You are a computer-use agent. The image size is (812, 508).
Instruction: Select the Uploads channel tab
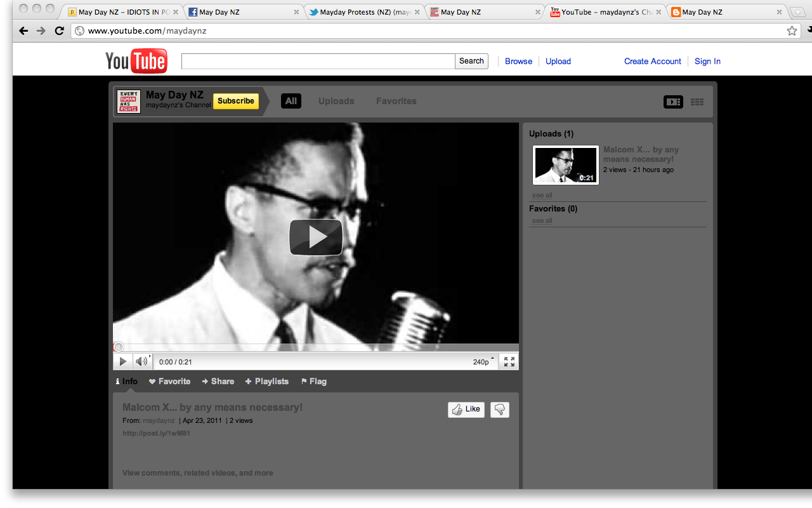(336, 101)
